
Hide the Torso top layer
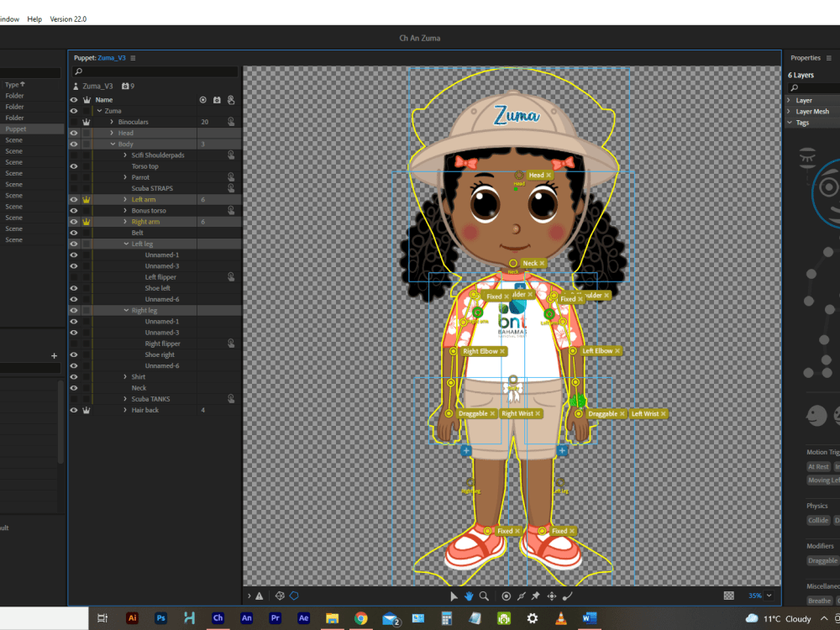coord(74,166)
